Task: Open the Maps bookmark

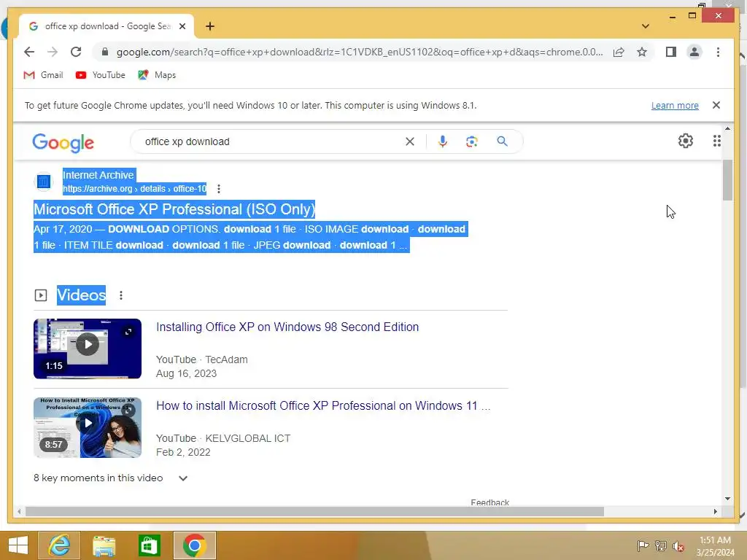Action: (158, 75)
